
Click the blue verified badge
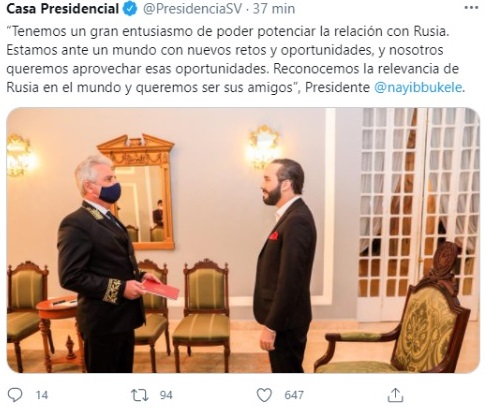tap(130, 9)
